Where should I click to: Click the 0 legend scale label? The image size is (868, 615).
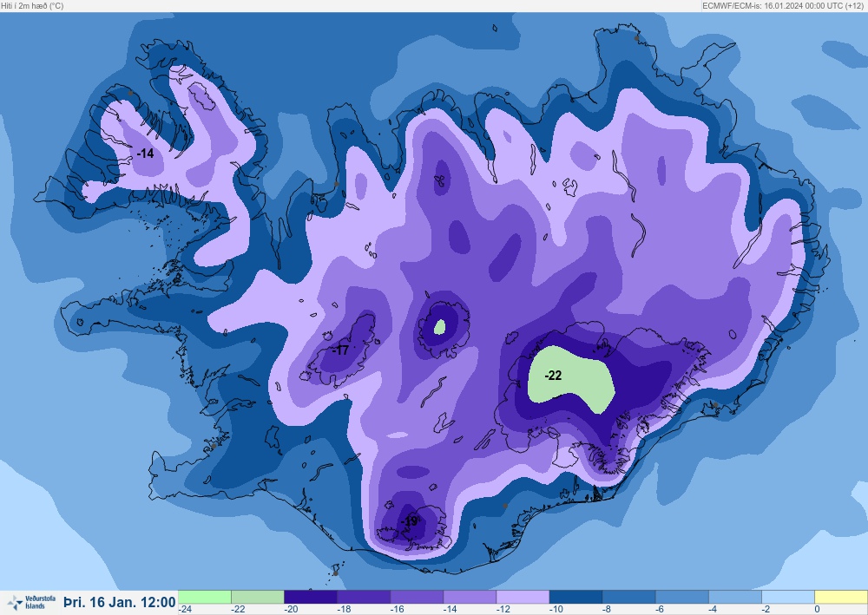[x=817, y=610]
